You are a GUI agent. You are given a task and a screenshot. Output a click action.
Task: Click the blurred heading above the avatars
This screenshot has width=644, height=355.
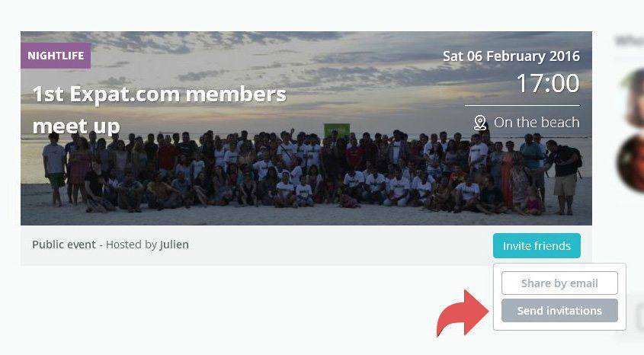click(x=630, y=40)
